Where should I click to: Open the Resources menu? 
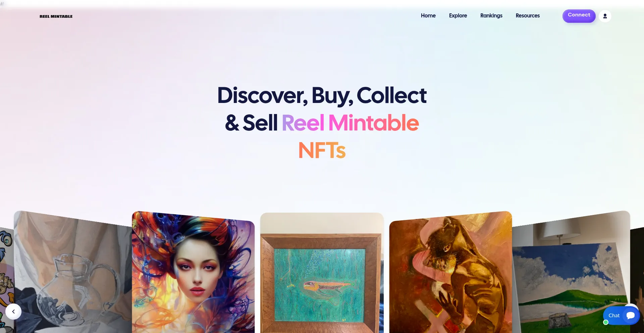coord(528,16)
